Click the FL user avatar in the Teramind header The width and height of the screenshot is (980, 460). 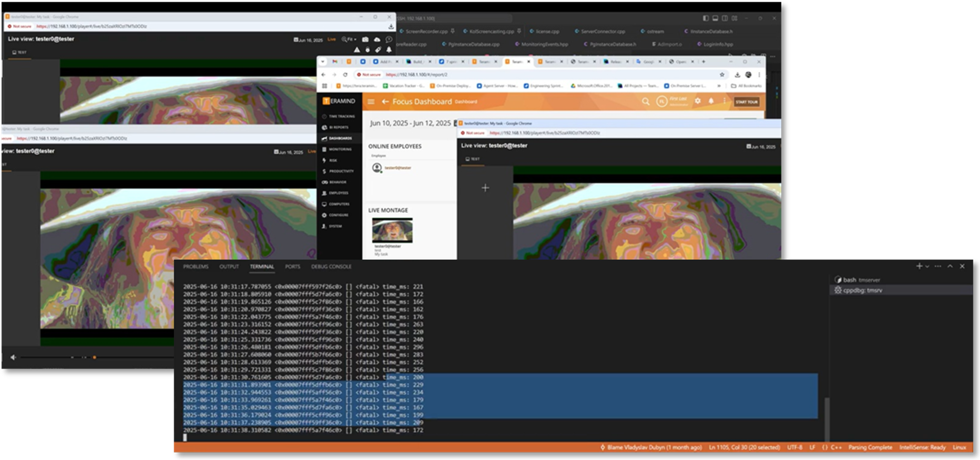tap(661, 102)
